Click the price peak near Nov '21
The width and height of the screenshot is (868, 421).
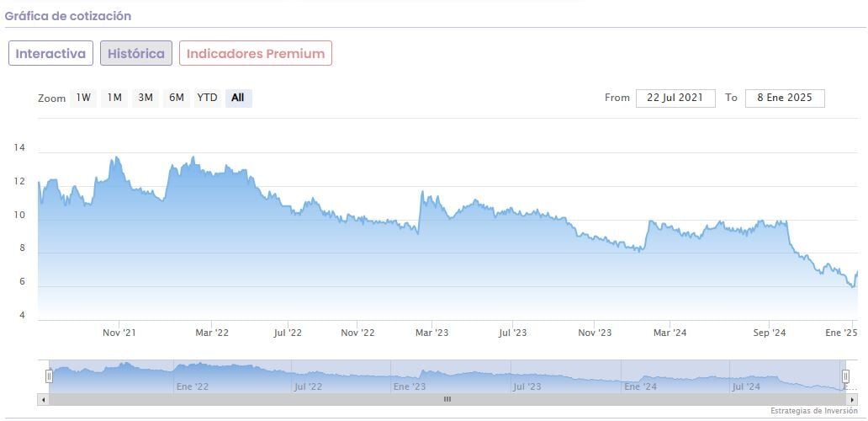coord(114,157)
